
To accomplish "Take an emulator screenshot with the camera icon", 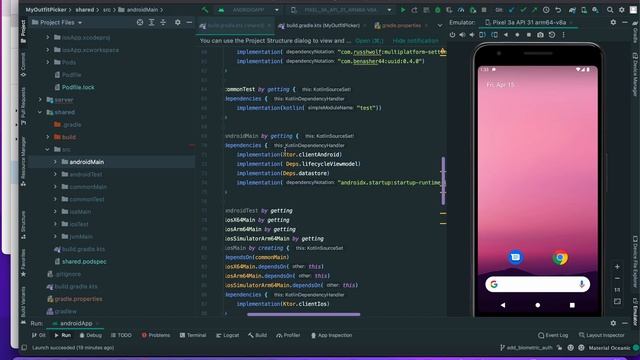I will pos(540,35).
